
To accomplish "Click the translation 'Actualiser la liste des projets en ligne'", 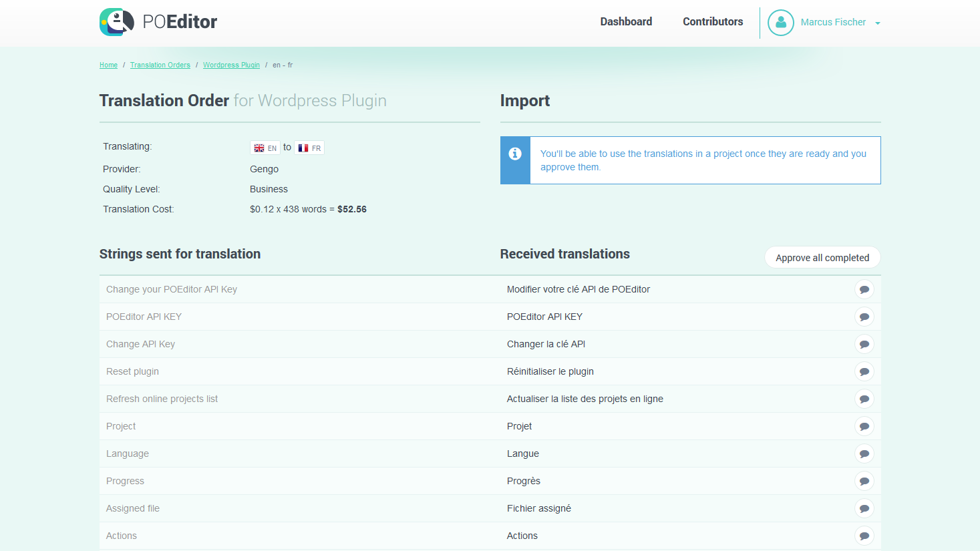I will tap(585, 399).
